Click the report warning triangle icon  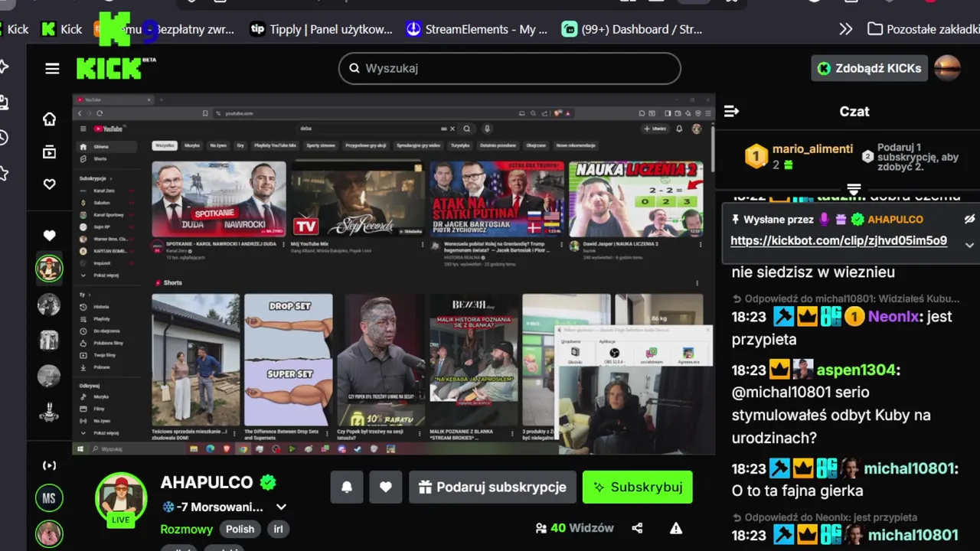676,528
